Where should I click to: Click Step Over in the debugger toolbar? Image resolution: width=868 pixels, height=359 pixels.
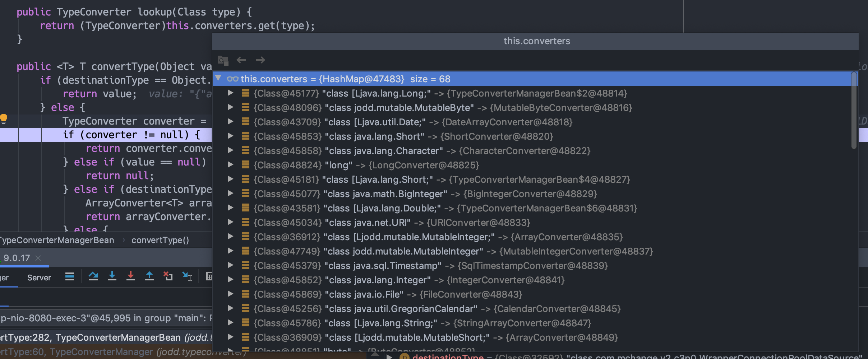tap(93, 276)
